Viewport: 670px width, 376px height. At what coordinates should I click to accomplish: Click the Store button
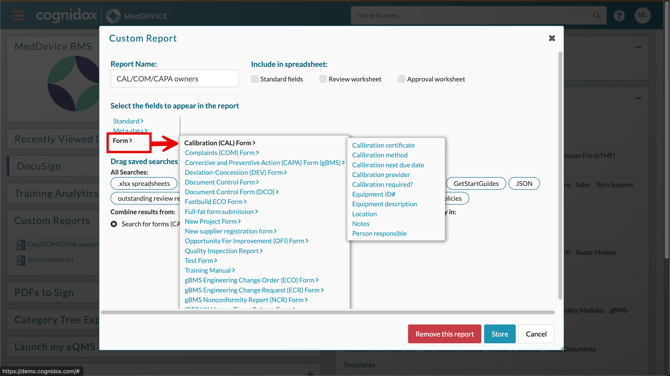click(500, 334)
